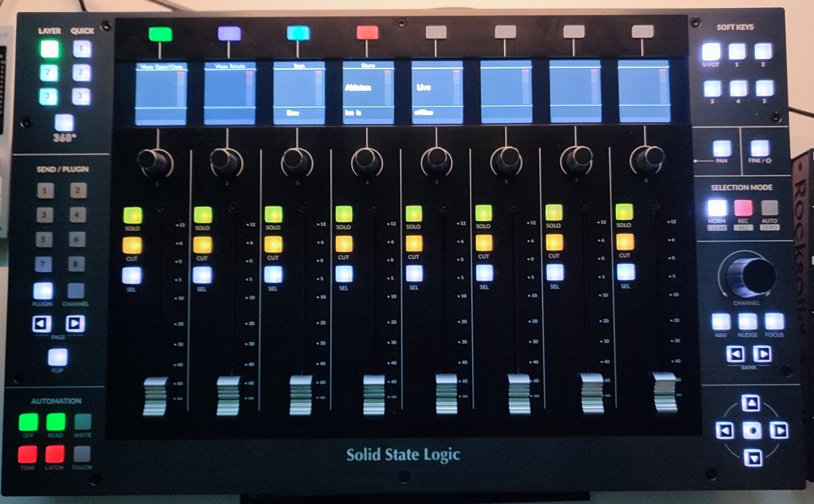Bank left to the previous eight channels
This screenshot has width=814, height=504.
pyautogui.click(x=736, y=354)
